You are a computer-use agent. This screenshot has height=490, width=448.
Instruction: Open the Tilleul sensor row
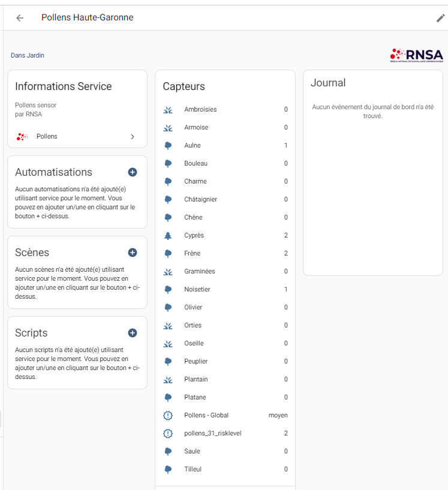[x=225, y=469]
